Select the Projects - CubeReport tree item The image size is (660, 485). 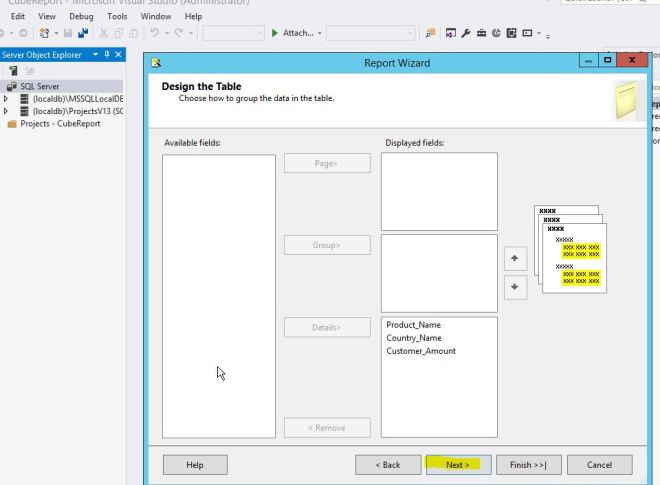click(x=60, y=124)
